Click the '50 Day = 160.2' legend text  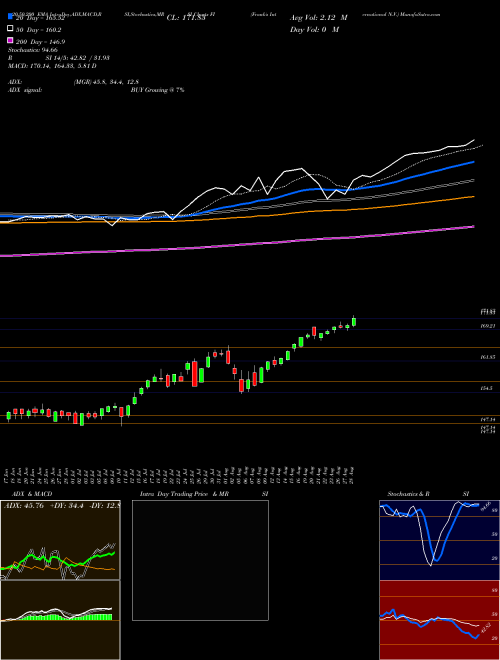(38, 30)
